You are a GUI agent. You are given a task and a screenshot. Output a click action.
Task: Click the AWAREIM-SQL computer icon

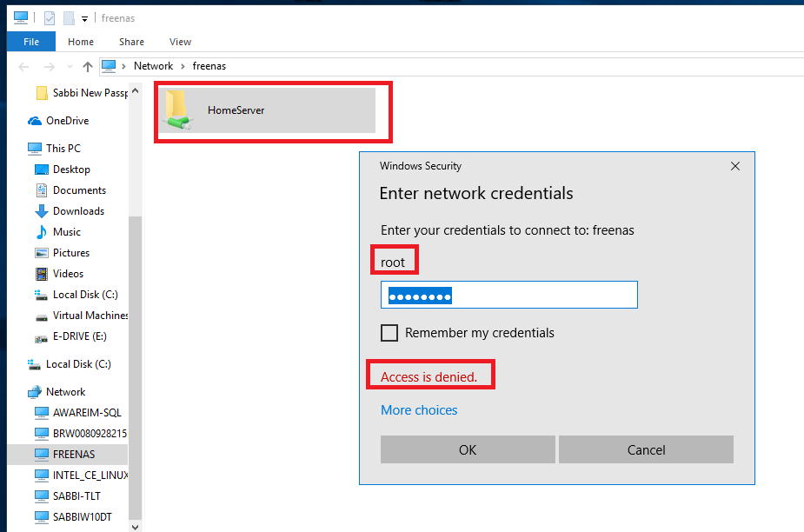pos(42,412)
